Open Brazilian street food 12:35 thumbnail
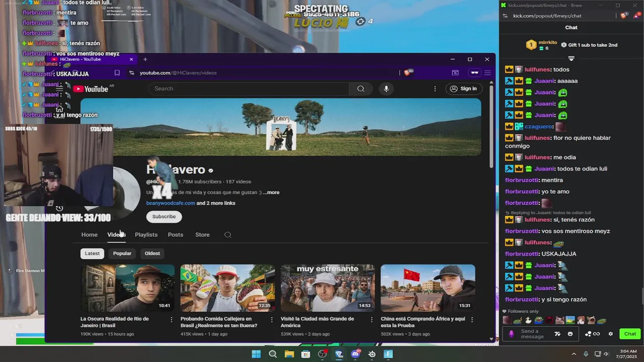 point(228,288)
